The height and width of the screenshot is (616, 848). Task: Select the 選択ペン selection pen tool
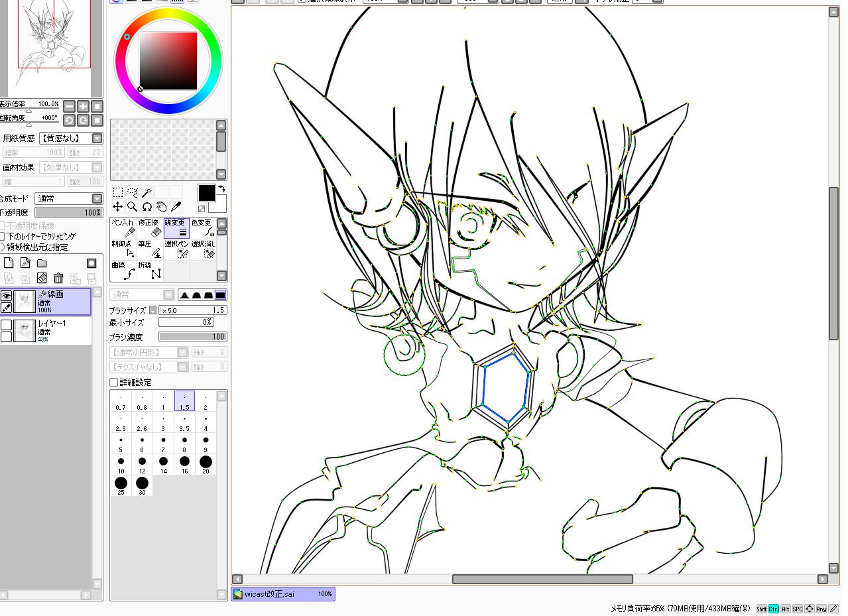tap(176, 249)
